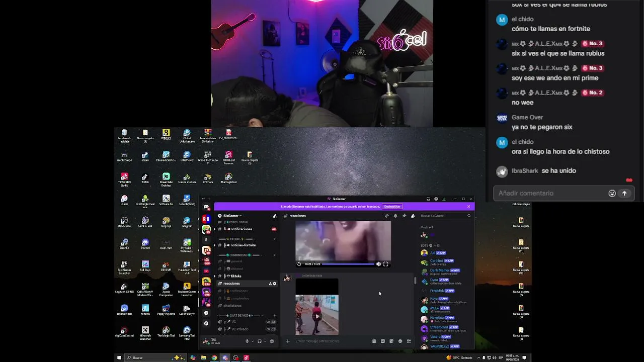Focus the Enviar mensaje a #reacciones box
Image resolution: width=644 pixels, height=362 pixels.
pyautogui.click(x=332, y=341)
